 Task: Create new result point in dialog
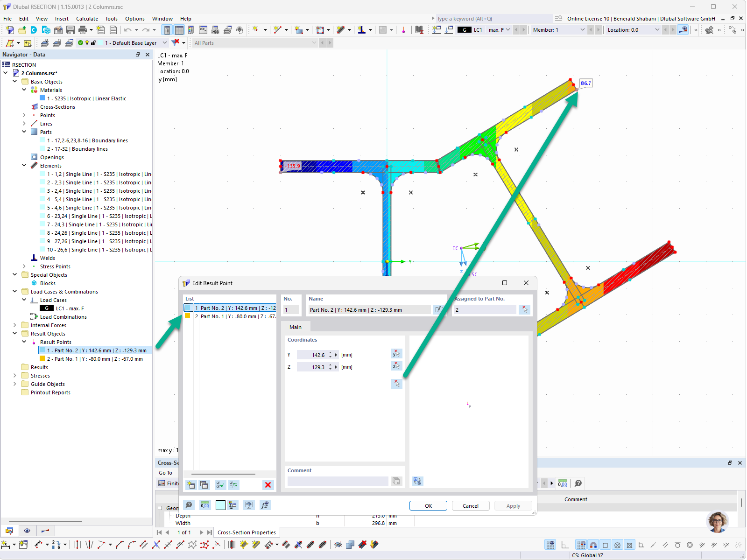(191, 485)
